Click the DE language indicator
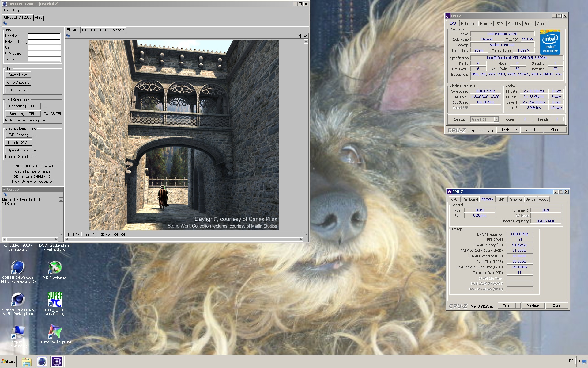The width and height of the screenshot is (588, 368). (571, 361)
